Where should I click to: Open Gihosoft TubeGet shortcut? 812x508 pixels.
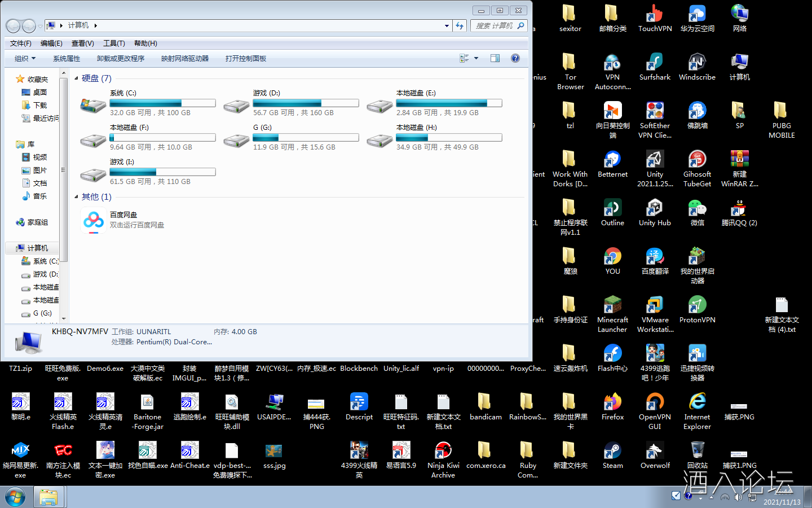pos(697,168)
